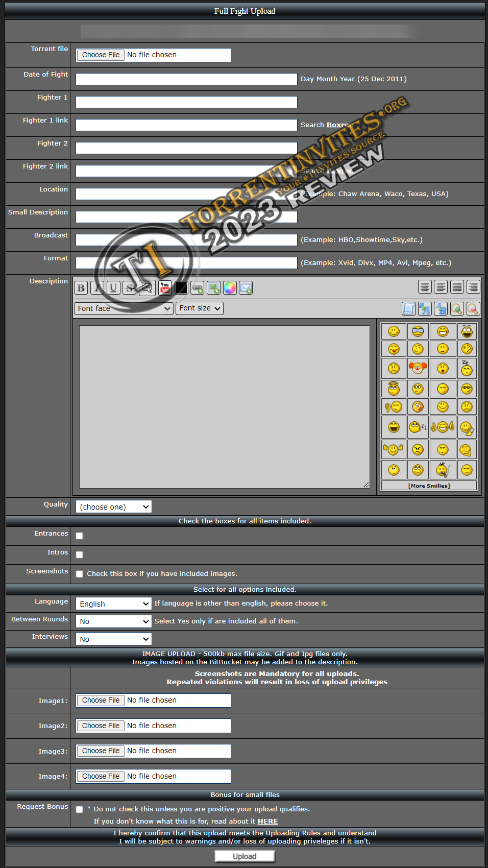Click the insert image icon
488x868 pixels.
coord(213,288)
